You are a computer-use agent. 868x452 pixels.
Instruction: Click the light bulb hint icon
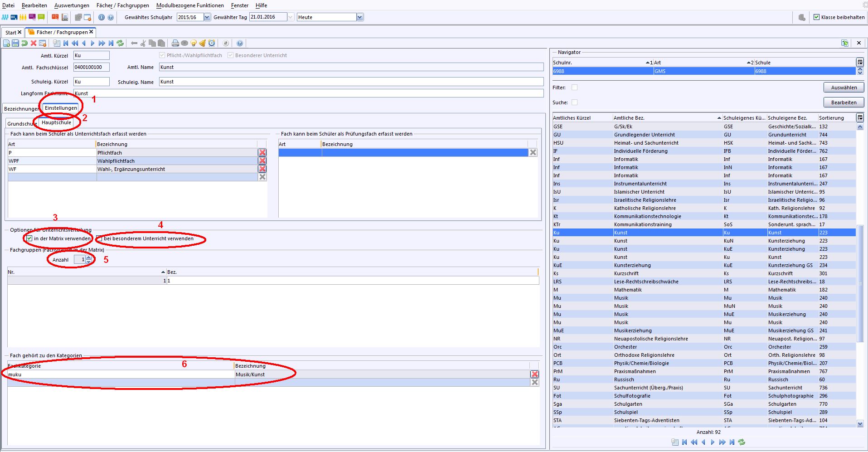[194, 43]
